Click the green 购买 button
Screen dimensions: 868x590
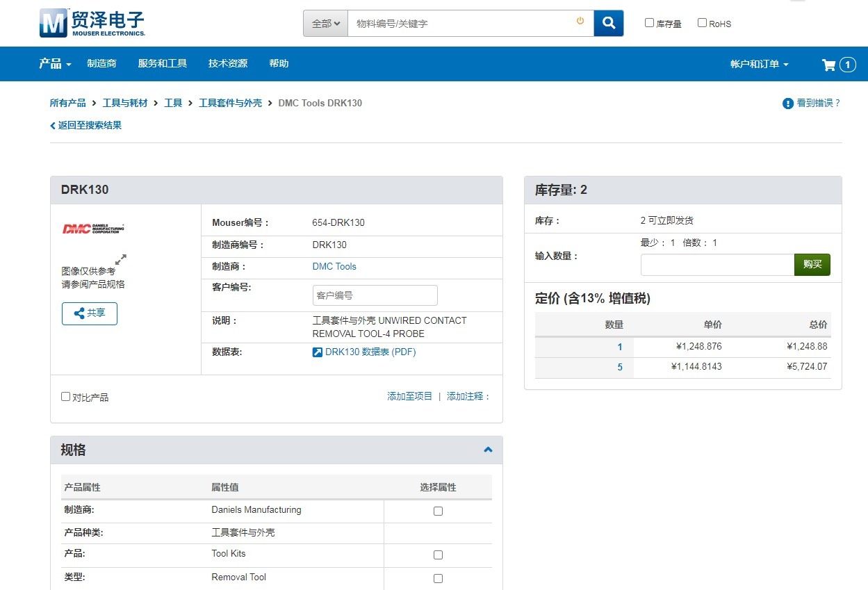click(x=812, y=265)
